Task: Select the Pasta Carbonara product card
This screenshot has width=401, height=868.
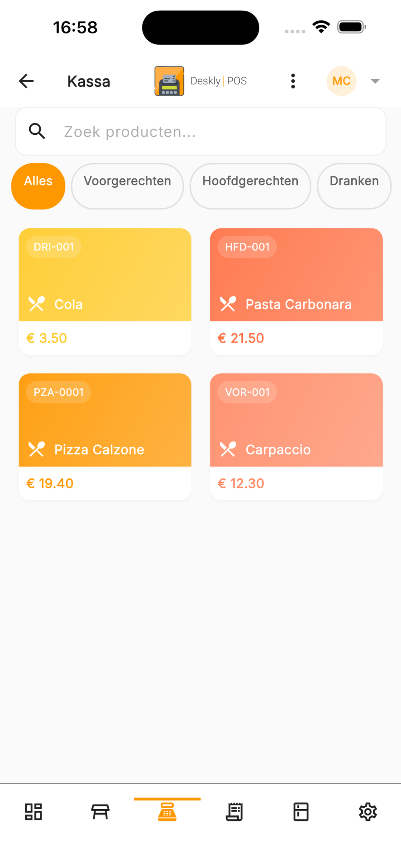Action: coord(296,291)
